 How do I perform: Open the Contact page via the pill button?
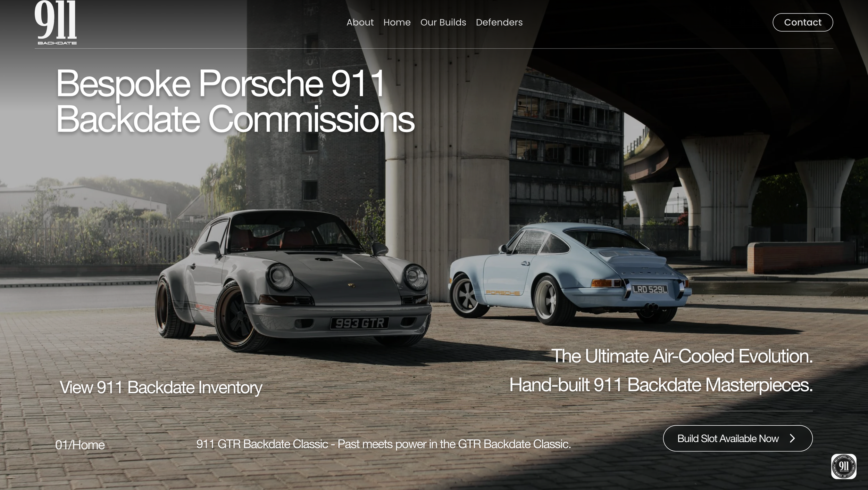tap(802, 22)
